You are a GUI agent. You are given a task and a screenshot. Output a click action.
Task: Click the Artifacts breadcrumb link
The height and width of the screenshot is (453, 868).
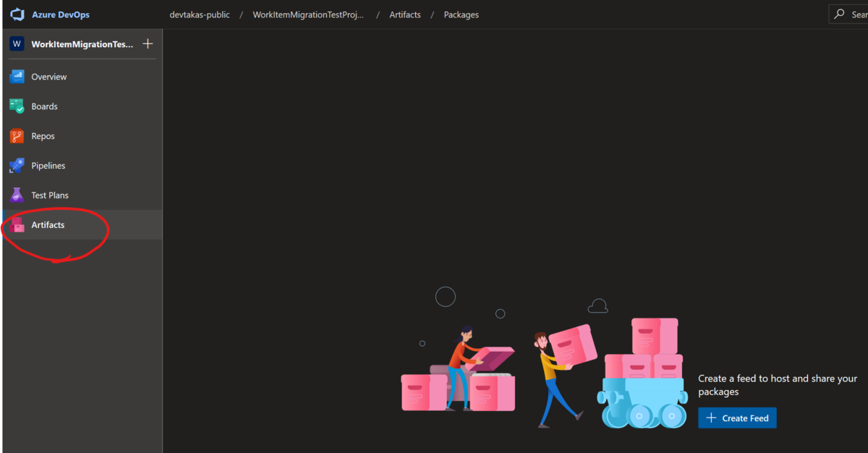[x=405, y=14]
